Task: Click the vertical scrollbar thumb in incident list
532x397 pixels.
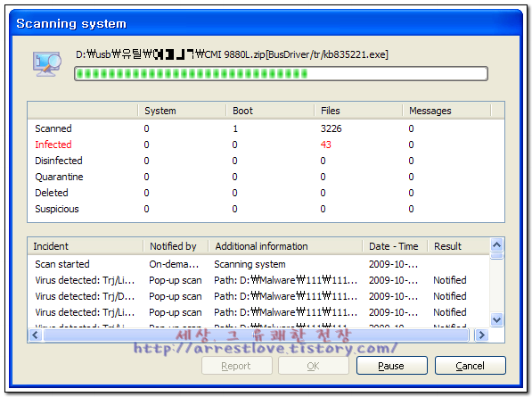Action: pos(496,256)
